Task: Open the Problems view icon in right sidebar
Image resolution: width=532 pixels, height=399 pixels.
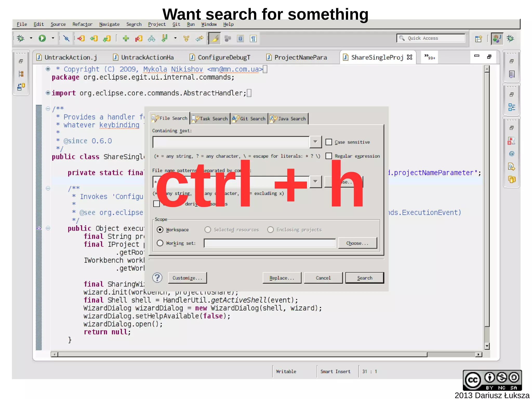Action: click(511, 141)
